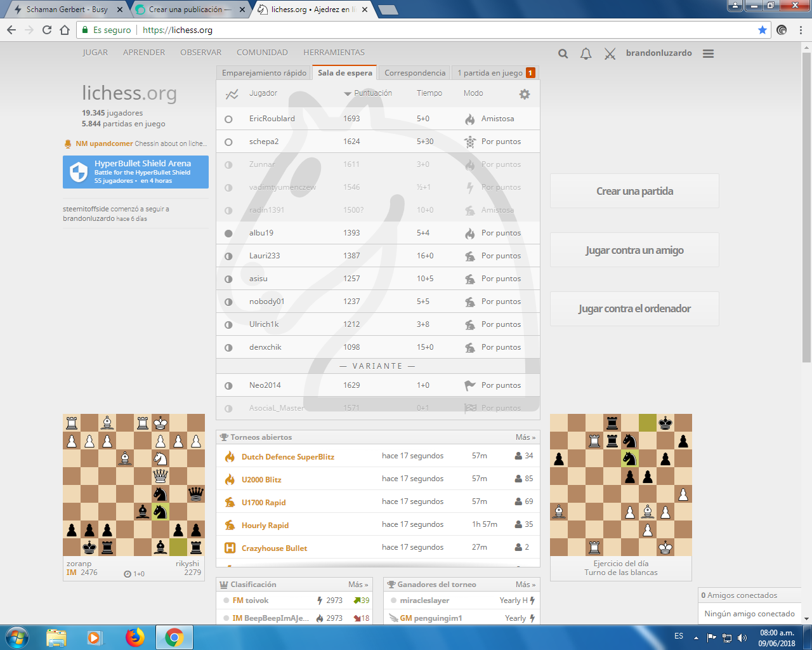Viewport: 812px width, 650px height.
Task: Open COMUNIDAD menu
Action: coord(262,53)
